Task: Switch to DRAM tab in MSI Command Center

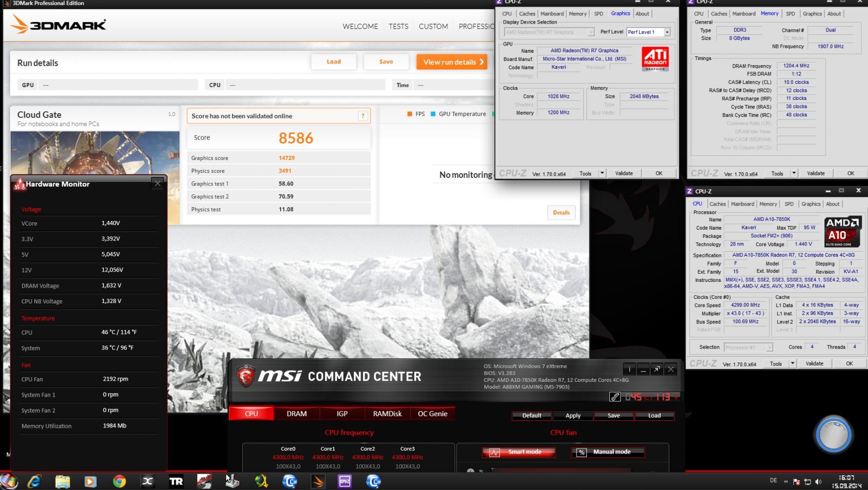Action: point(297,414)
